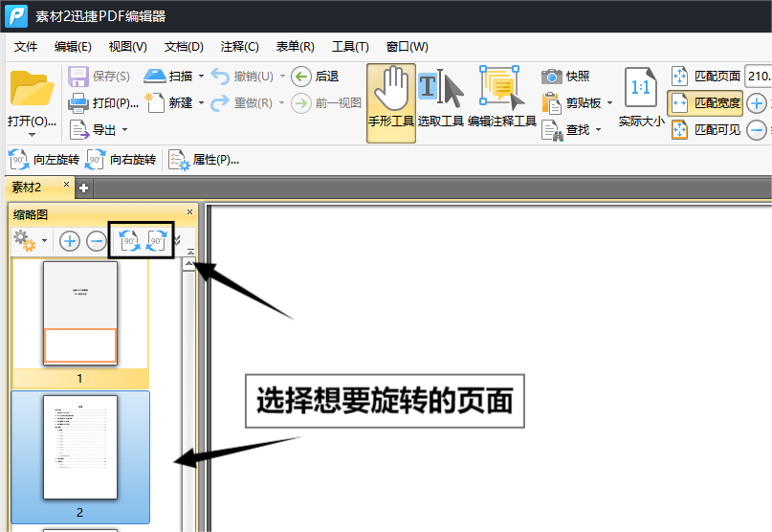Screen dimensions: 772x532
Task: Click the 保存(S) floppy disk icon
Action: (78, 77)
